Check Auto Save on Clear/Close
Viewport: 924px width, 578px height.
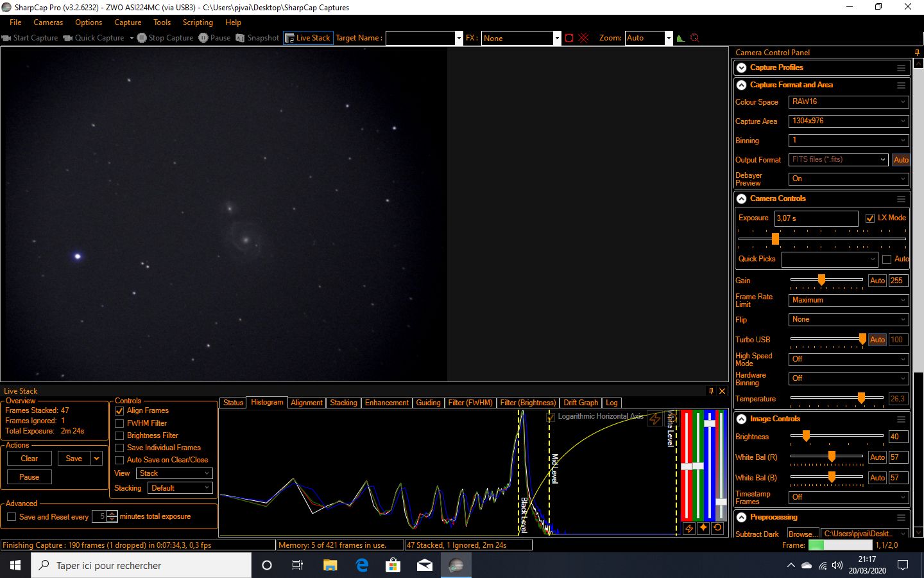pyautogui.click(x=119, y=460)
